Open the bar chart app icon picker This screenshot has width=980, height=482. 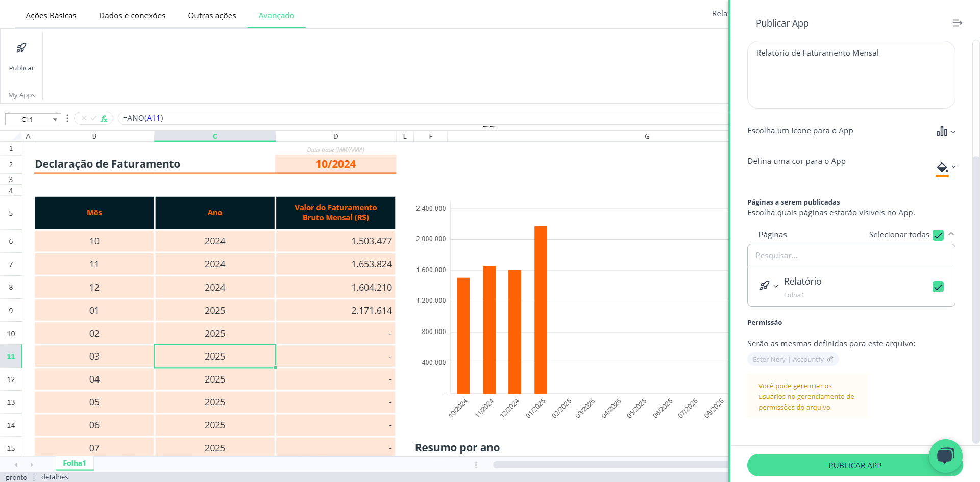point(942,132)
